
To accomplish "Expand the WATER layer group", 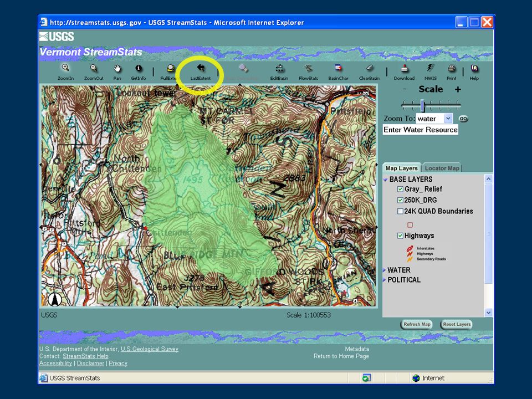I will coord(385,270).
